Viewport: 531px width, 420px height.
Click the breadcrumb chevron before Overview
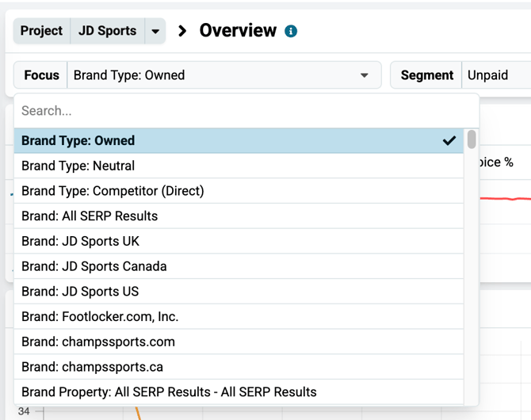pos(182,31)
